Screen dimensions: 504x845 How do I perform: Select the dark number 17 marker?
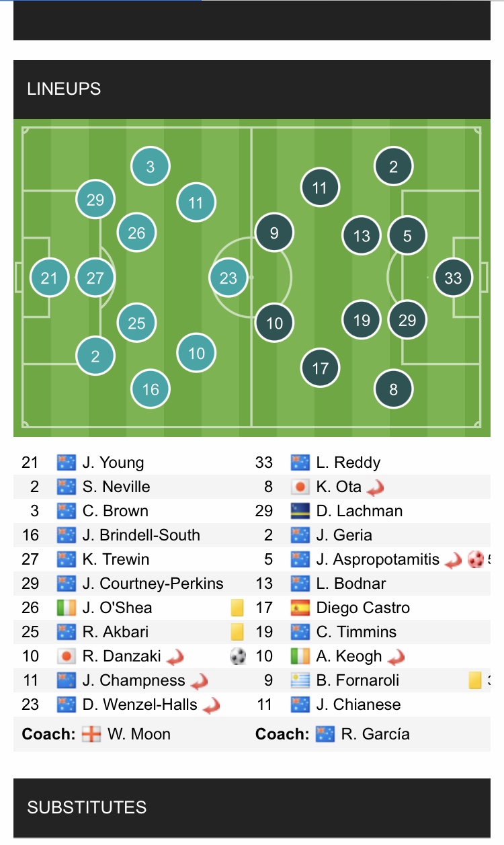pos(321,368)
